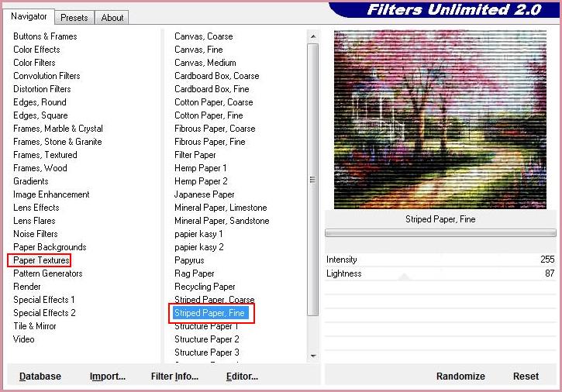The image size is (562, 392).
Task: Choose Striped Paper, Fine filter
Action: point(209,313)
